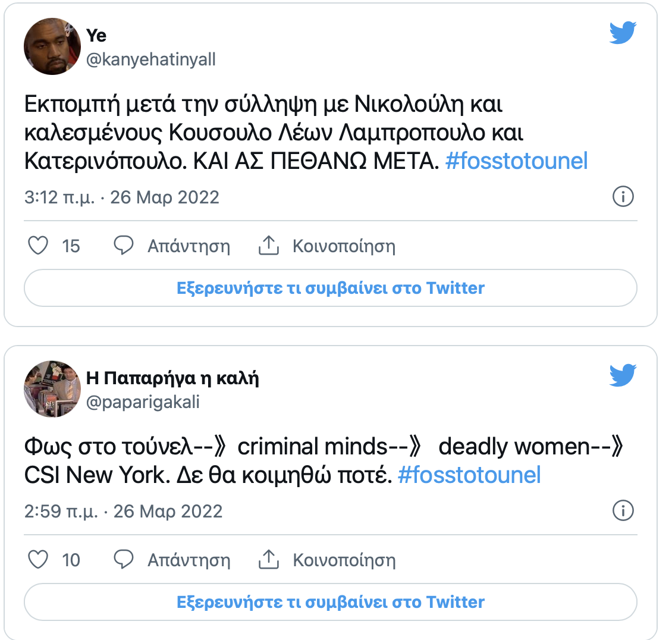Open Ye's profile picture
Screen dimensions: 672x640
pyautogui.click(x=52, y=46)
